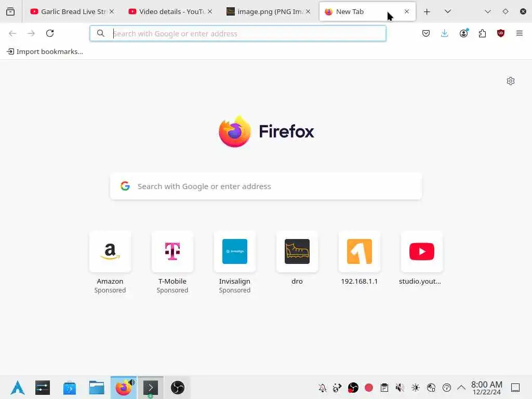Open the system settings taskbar icon
This screenshot has width=532, height=399.
click(43, 388)
